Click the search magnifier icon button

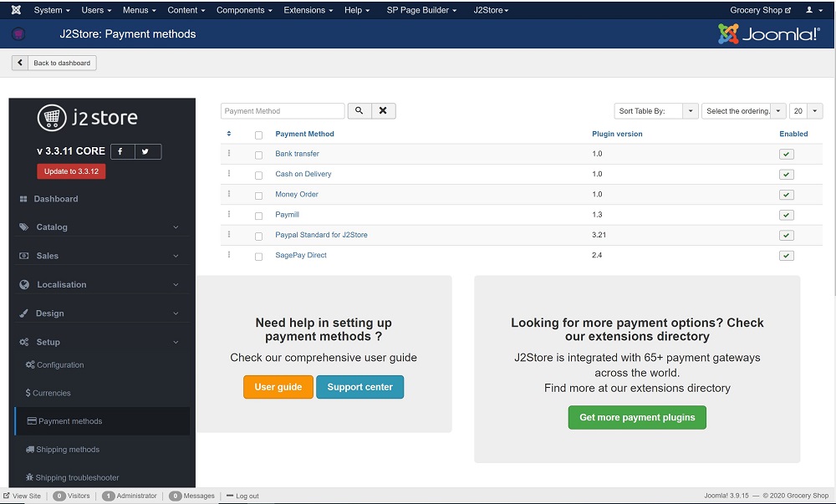(x=358, y=110)
